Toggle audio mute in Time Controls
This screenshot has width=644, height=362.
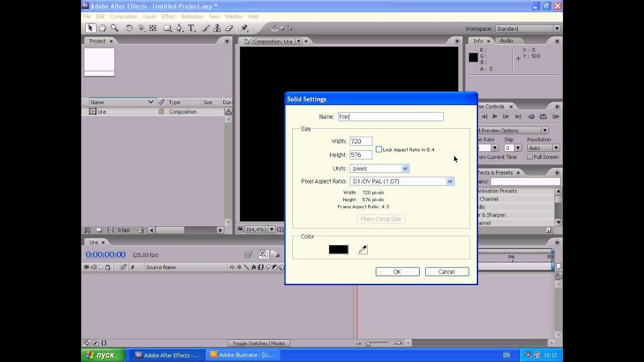point(531,117)
